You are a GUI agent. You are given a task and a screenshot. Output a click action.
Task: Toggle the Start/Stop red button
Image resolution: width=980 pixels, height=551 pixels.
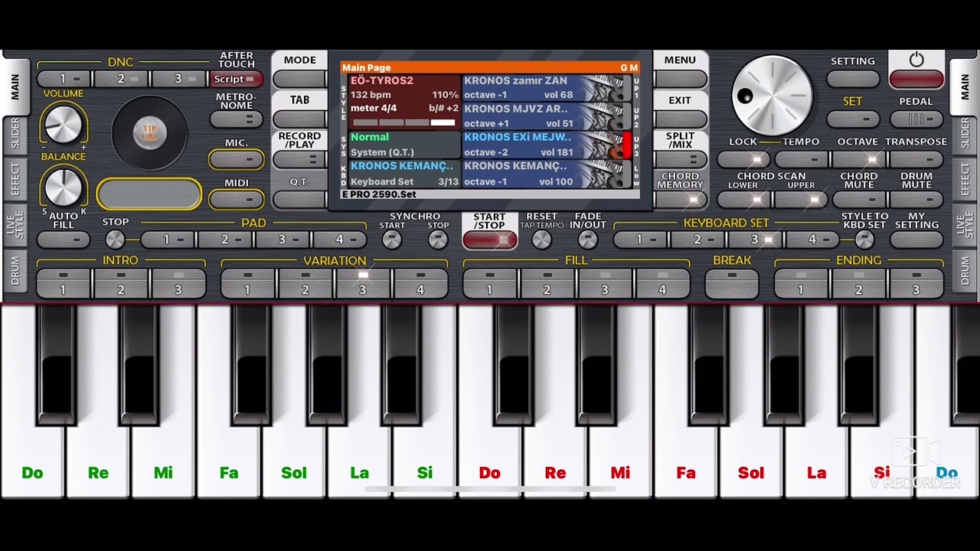coord(489,240)
